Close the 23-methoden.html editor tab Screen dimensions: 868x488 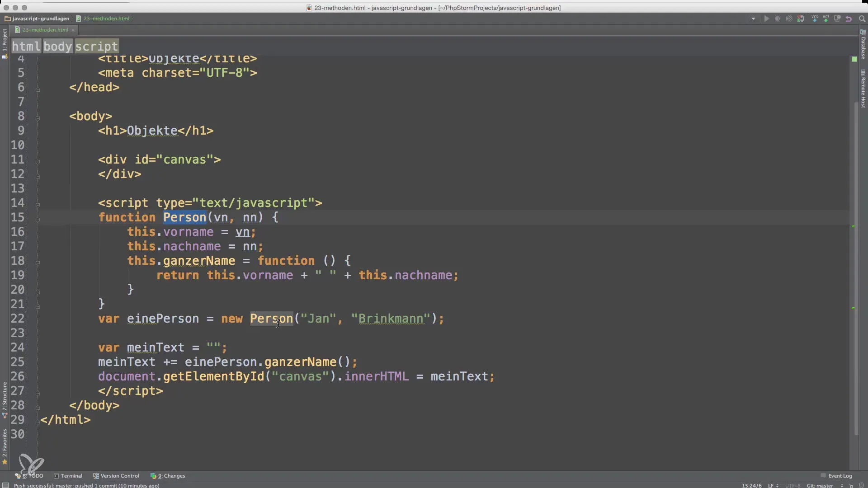pos(73,30)
